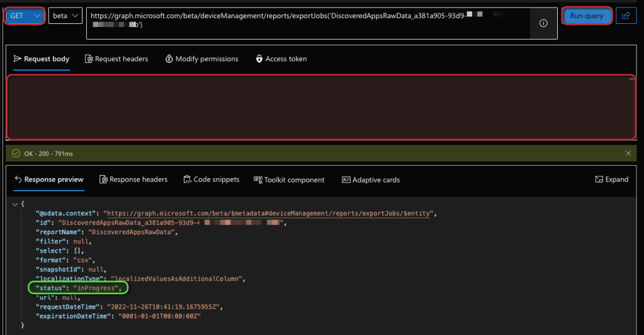Switch to the Response headers tab
The height and width of the screenshot is (335, 644).
[133, 179]
